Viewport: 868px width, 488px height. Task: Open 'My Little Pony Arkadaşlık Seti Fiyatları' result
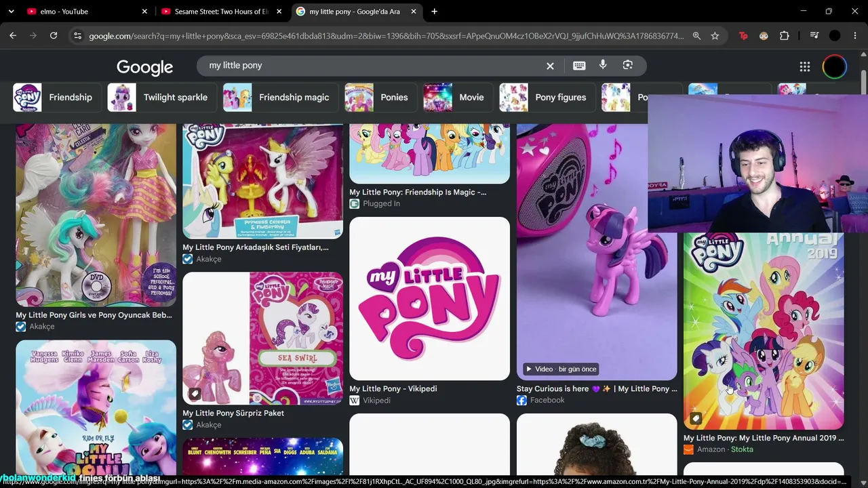coord(256,247)
